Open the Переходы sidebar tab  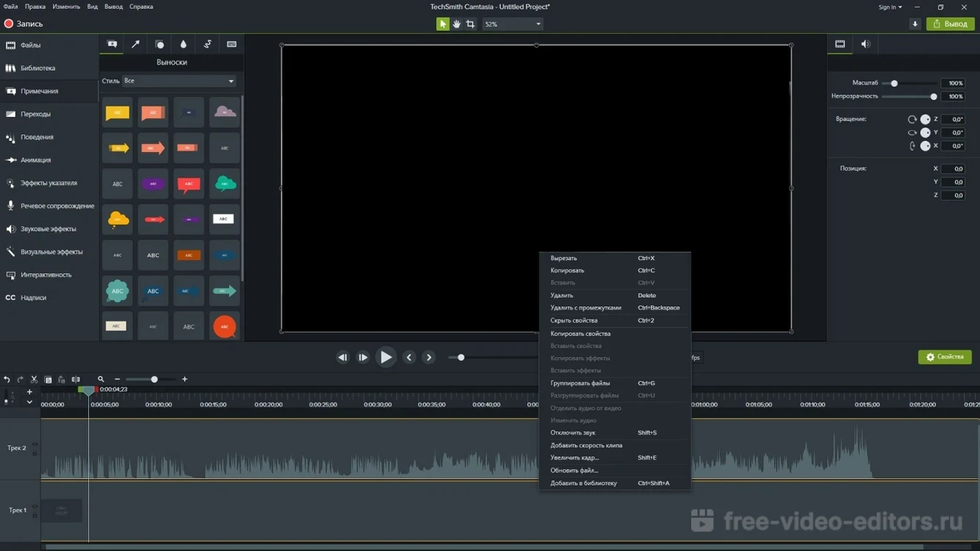pos(48,114)
